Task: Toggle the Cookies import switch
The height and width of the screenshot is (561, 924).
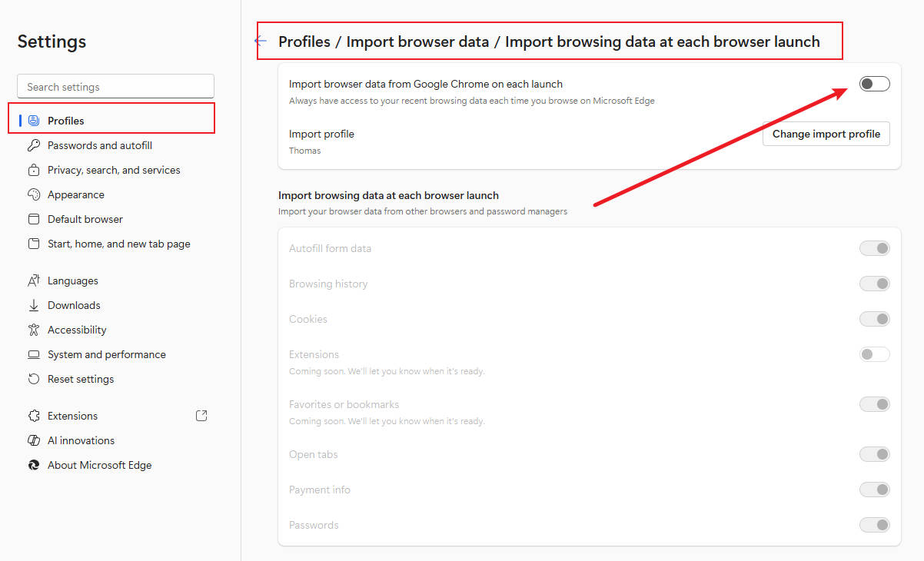Action: pos(874,319)
